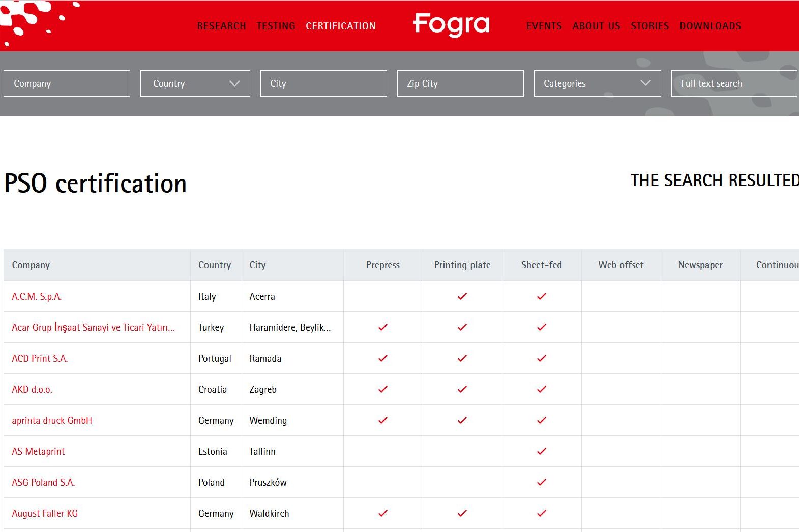Click Acar Grup Sheet-fed checkmark
This screenshot has height=532, width=799.
pyautogui.click(x=542, y=327)
